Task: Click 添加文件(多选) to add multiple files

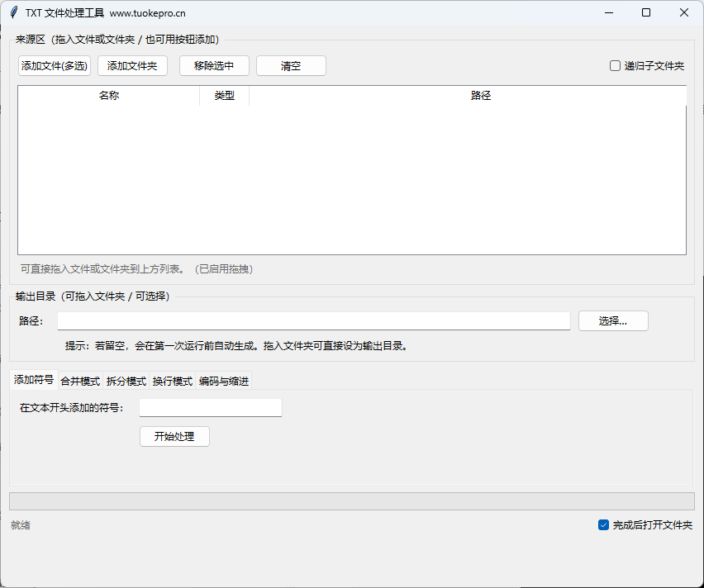Action: coord(54,65)
